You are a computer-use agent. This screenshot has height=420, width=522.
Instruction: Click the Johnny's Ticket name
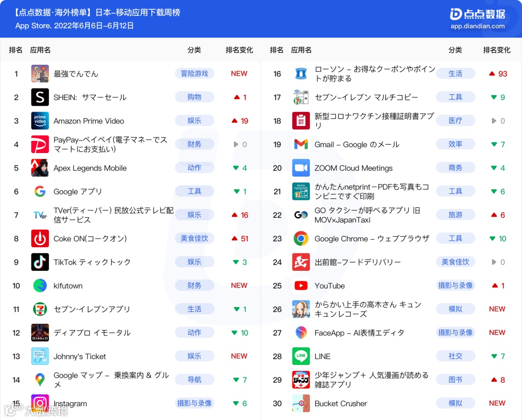point(80,356)
